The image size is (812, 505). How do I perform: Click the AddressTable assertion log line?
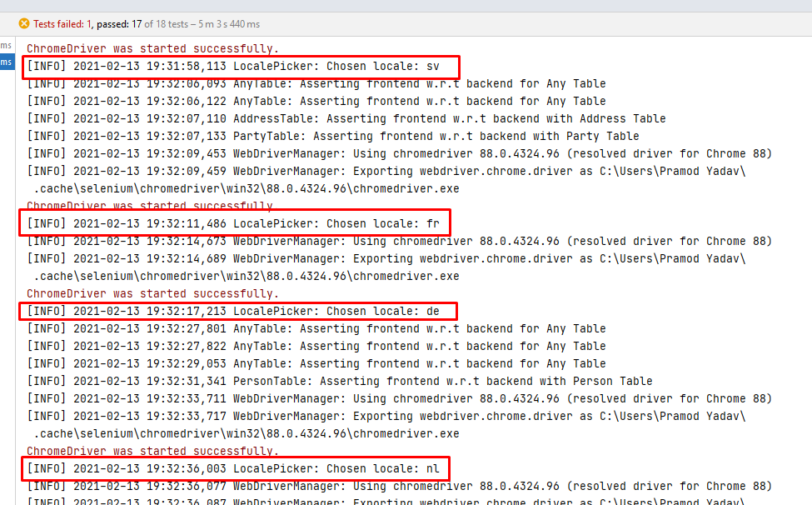click(346, 118)
